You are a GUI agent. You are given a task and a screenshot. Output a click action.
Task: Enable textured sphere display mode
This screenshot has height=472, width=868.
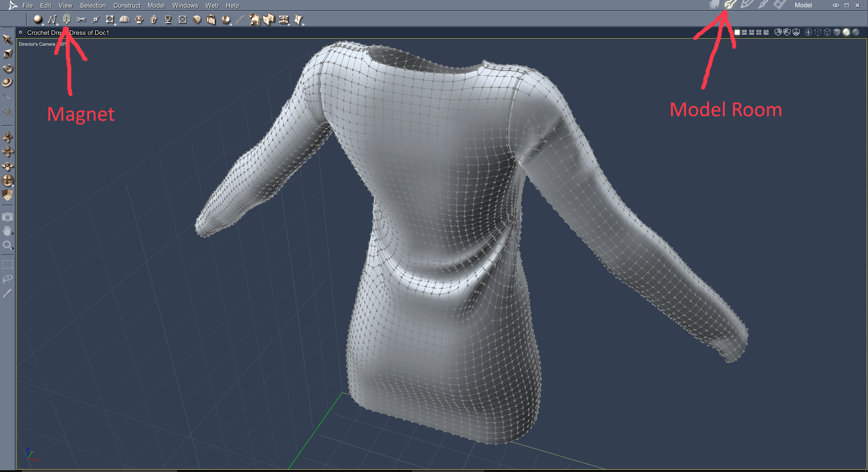click(856, 32)
